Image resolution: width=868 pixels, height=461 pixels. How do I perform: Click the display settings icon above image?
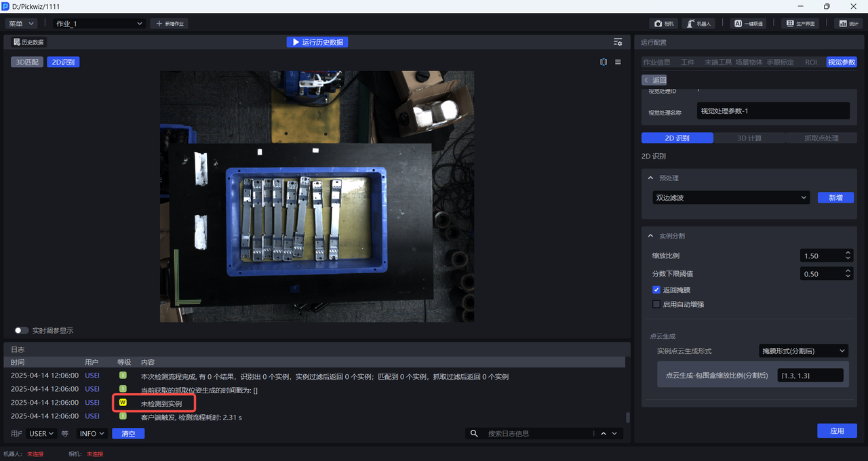pyautogui.click(x=618, y=42)
